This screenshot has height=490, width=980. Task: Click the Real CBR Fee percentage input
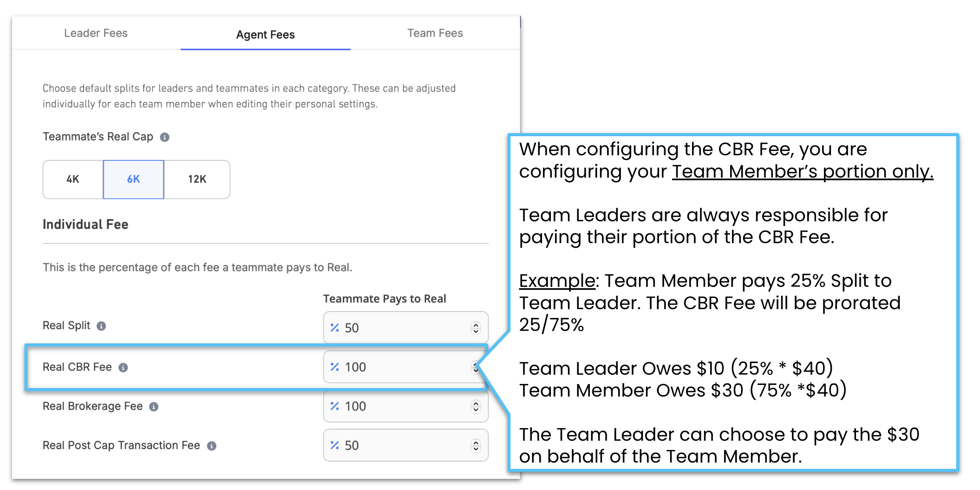[x=405, y=367]
